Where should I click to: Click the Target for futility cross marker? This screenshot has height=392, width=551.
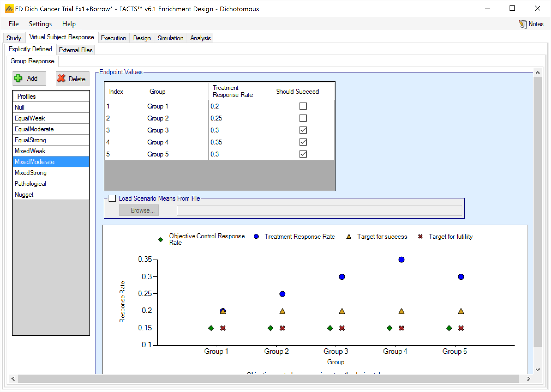coord(420,237)
